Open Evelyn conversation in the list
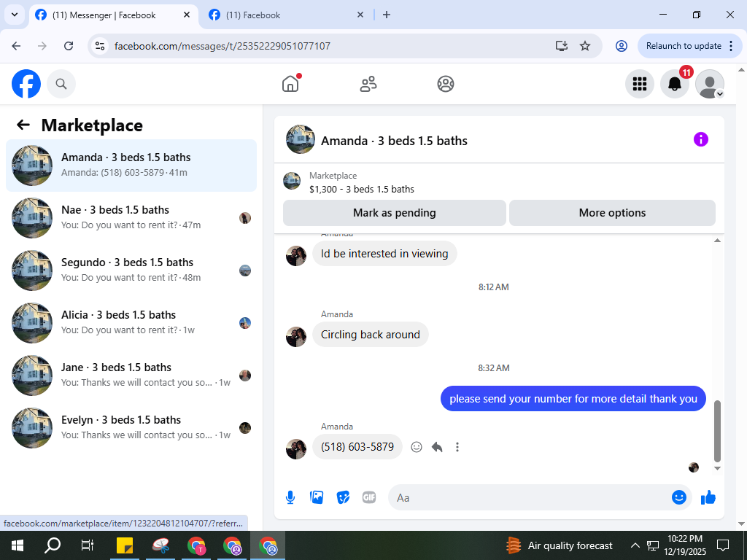The image size is (747, 560). (131, 427)
